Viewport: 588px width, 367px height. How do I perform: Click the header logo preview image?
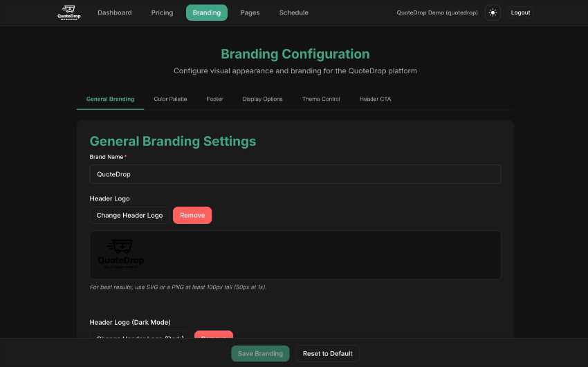(x=121, y=254)
